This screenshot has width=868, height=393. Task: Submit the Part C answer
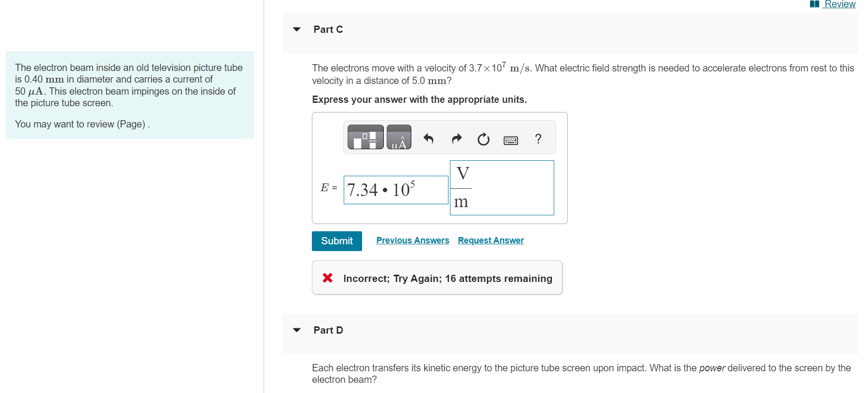coord(336,241)
